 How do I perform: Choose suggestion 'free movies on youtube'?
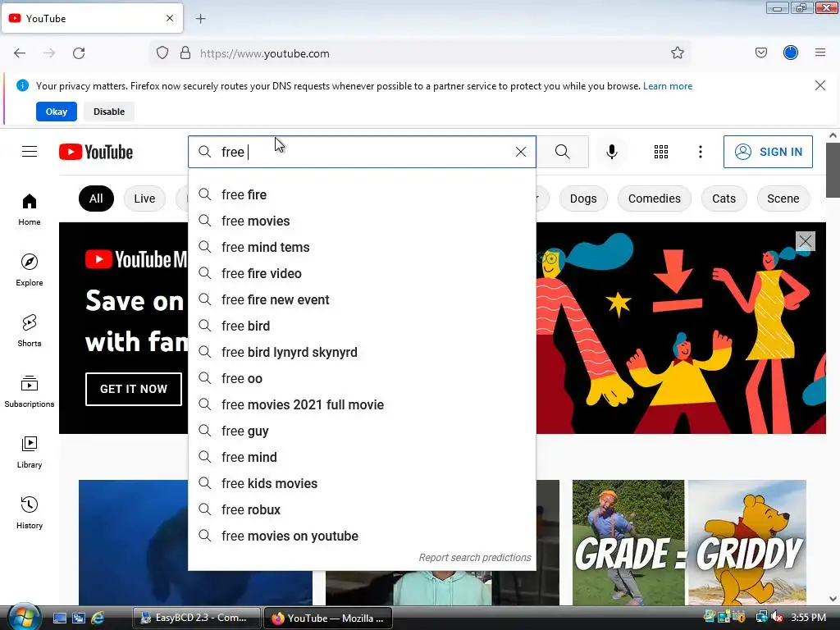(x=362, y=536)
